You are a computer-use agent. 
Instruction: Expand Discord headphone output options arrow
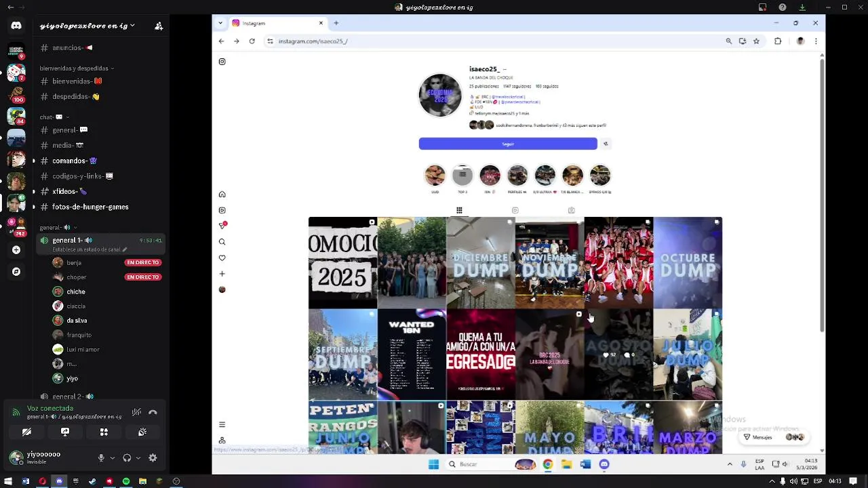pos(138,457)
